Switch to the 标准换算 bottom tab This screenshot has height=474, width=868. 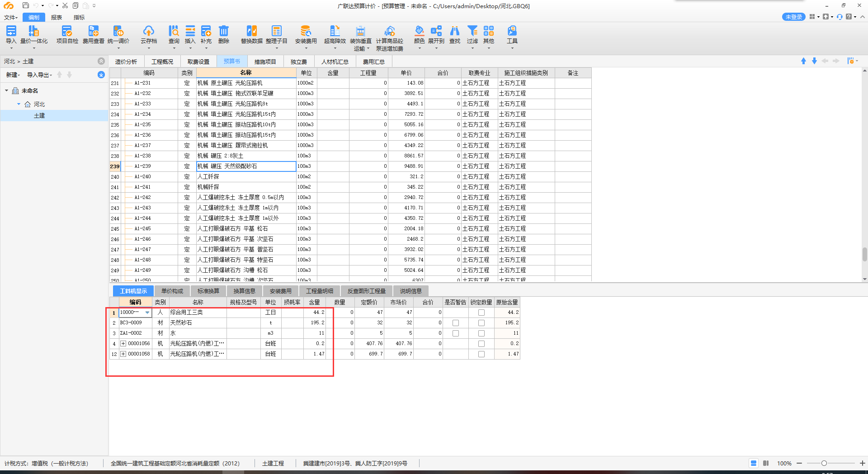coord(208,291)
